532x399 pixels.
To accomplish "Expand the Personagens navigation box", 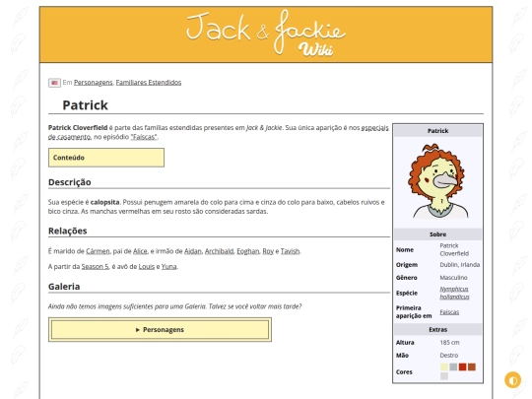I will tap(160, 329).
